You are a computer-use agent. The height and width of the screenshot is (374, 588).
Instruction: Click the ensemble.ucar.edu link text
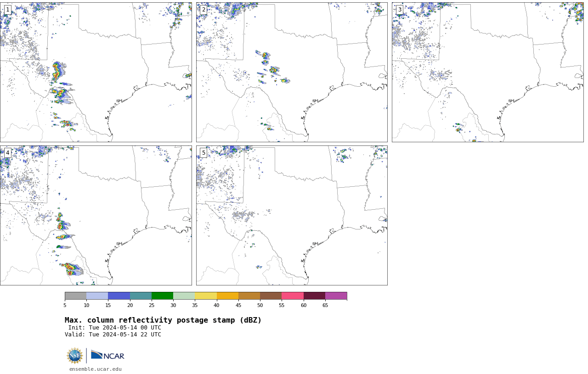[96, 369]
